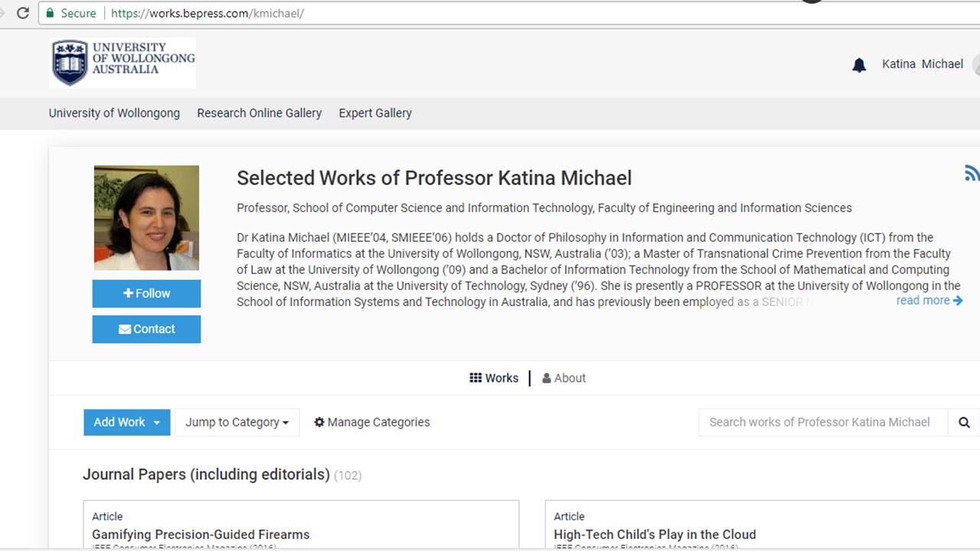Open High-Tech Child's Play in the Cloud

(655, 535)
